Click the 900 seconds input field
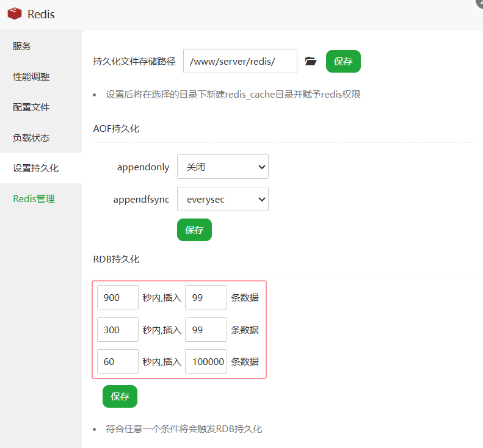483x448 pixels. [x=117, y=297]
